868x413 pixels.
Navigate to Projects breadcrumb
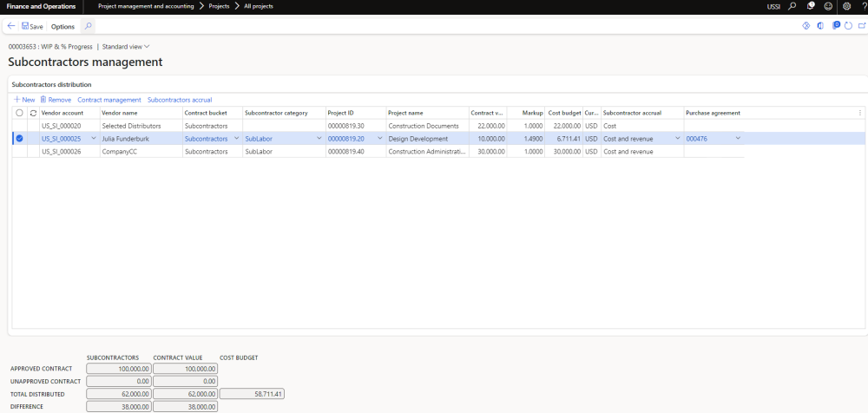(x=218, y=6)
